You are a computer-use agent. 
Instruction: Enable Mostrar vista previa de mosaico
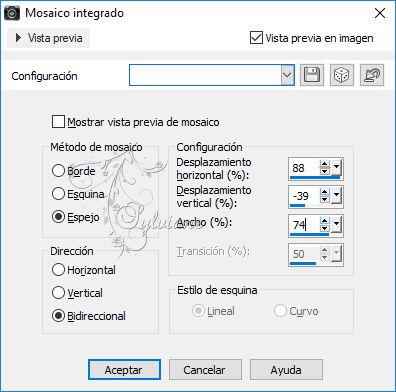point(58,122)
